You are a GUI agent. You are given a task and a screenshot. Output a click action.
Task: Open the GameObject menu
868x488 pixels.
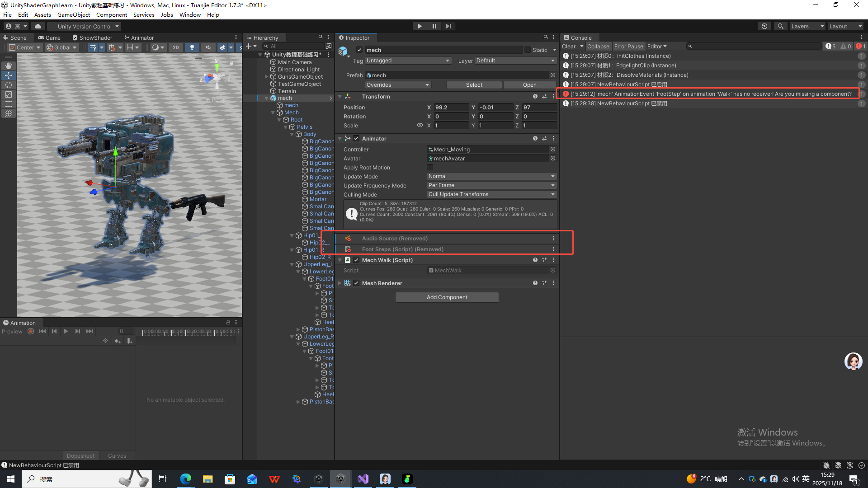click(x=74, y=14)
